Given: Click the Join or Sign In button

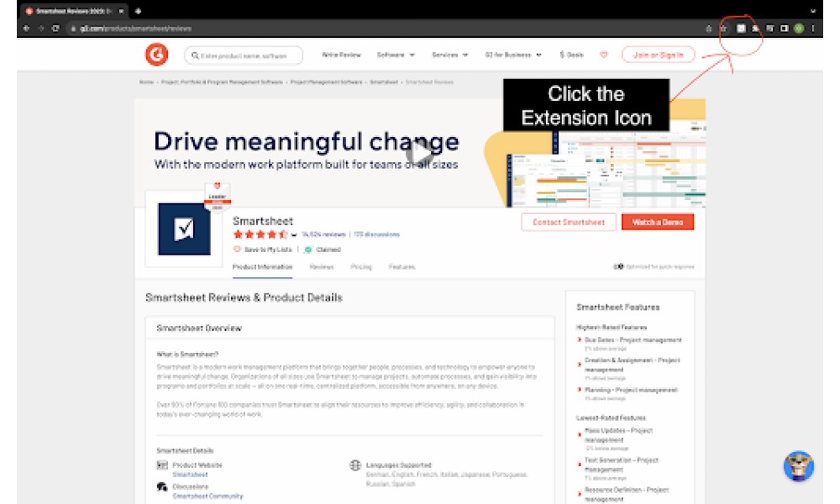Looking at the screenshot, I should click(658, 55).
